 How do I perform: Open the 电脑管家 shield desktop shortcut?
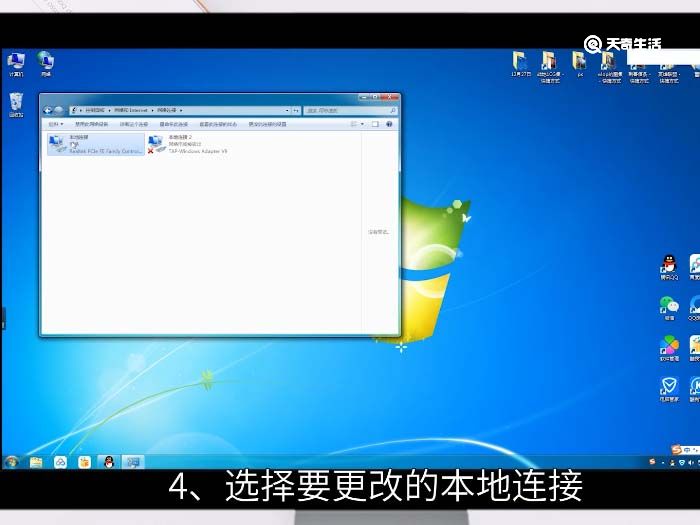click(x=669, y=389)
